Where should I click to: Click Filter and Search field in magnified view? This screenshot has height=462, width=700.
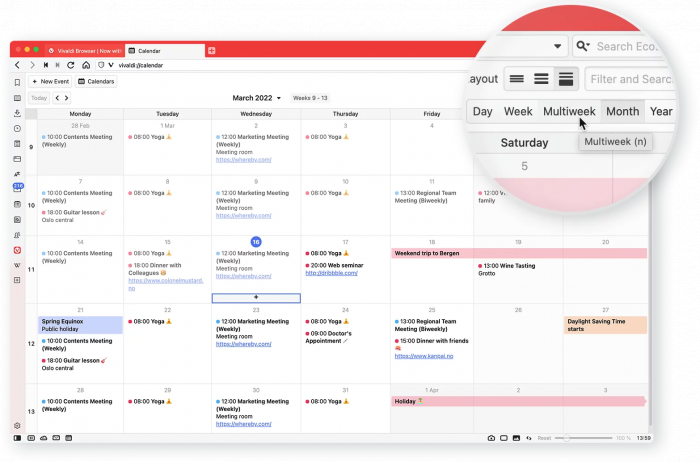pyautogui.click(x=630, y=79)
